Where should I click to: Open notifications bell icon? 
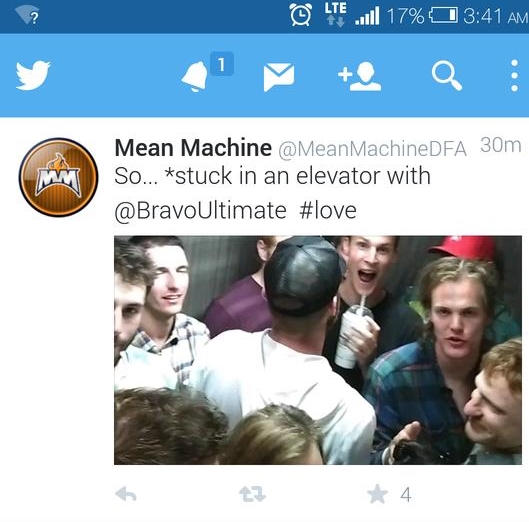click(195, 76)
